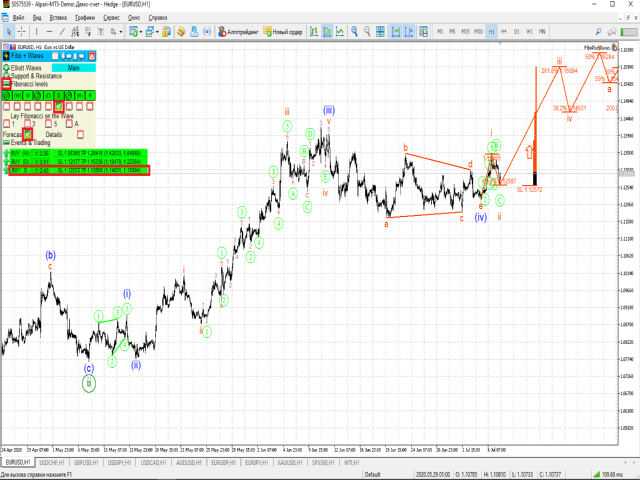The width and height of the screenshot is (640, 480).
Task: Click the Main button in Fibo panel
Action: pos(73,68)
